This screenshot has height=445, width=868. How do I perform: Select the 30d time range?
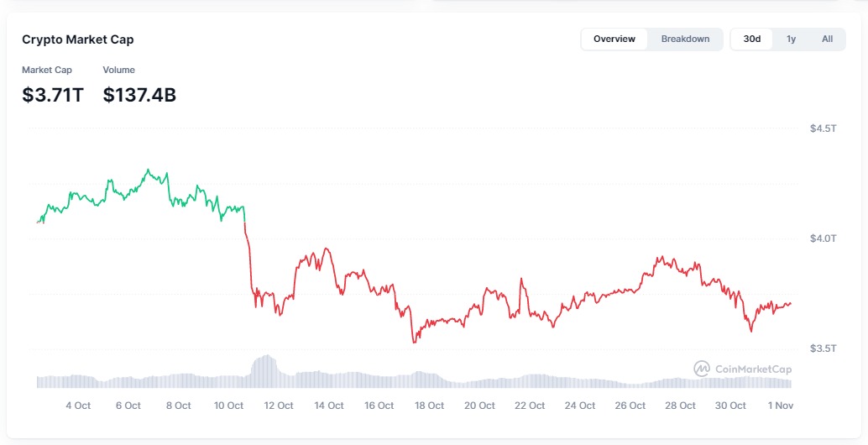(752, 39)
